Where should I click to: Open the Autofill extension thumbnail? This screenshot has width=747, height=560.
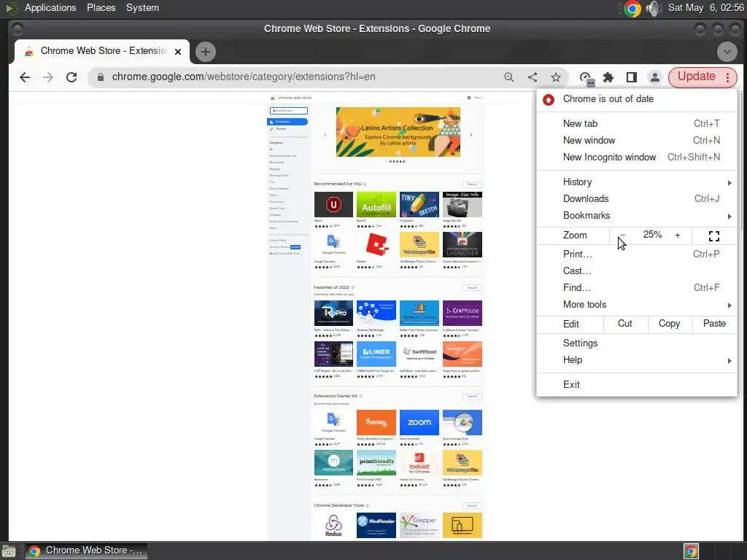pyautogui.click(x=376, y=204)
